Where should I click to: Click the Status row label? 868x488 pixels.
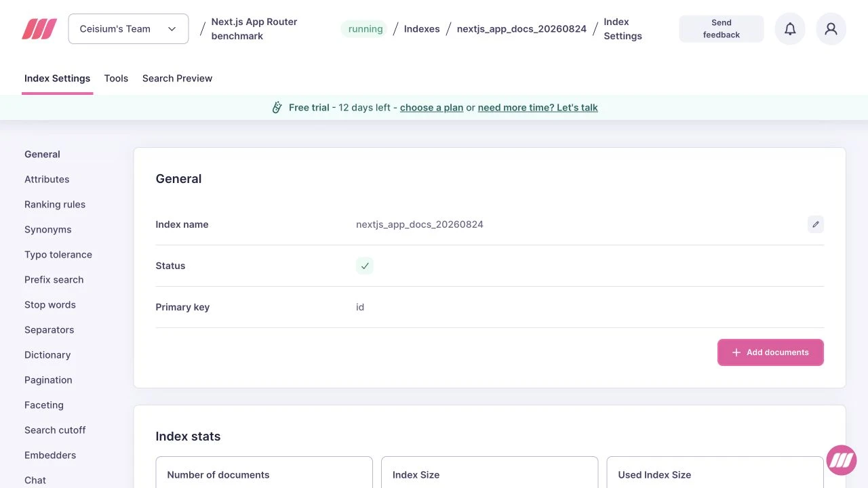[x=170, y=266]
